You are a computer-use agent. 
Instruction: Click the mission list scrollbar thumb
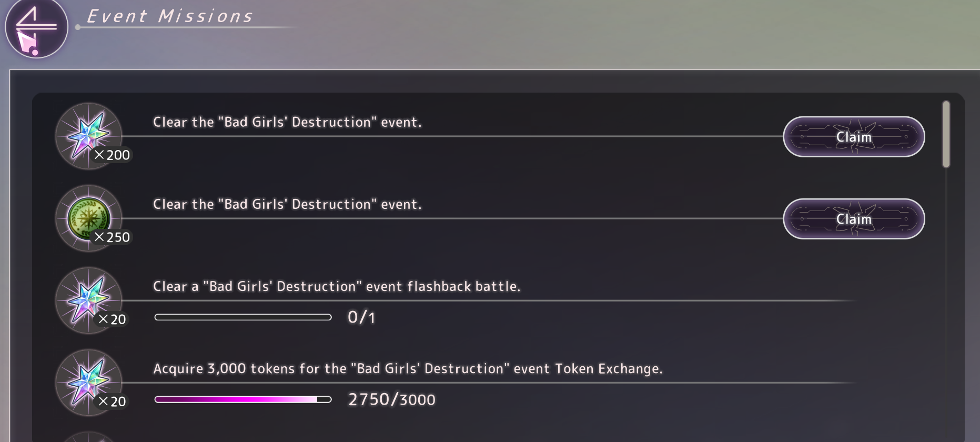point(946,135)
